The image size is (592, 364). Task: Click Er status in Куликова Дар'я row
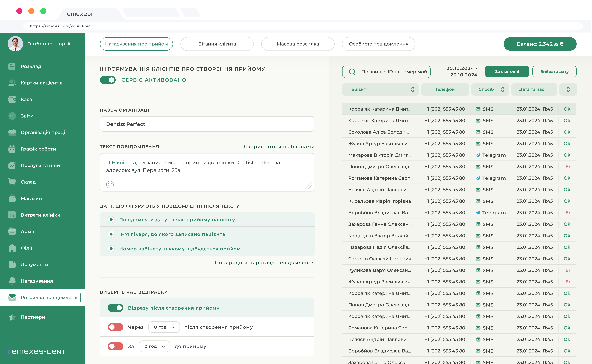pos(568,270)
